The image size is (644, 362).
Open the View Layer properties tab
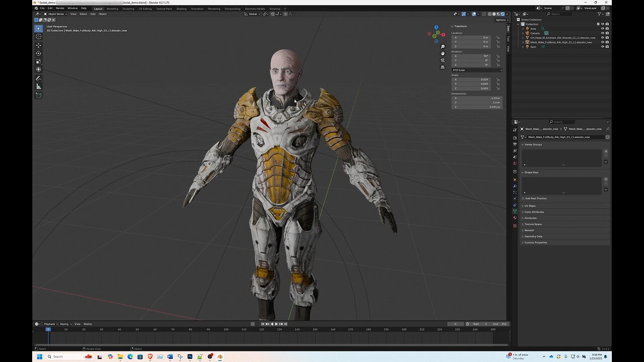[x=515, y=151]
